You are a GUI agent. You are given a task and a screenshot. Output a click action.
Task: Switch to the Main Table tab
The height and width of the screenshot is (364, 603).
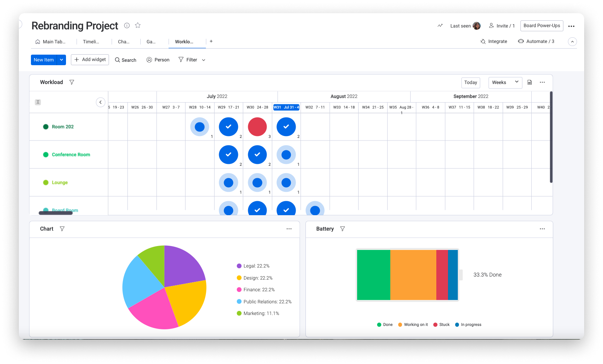point(51,42)
